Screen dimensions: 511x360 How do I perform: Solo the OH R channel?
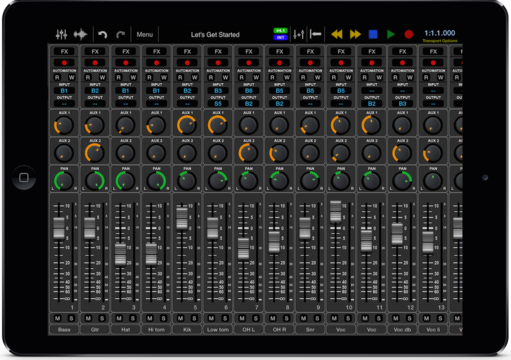pyautogui.click(x=286, y=318)
